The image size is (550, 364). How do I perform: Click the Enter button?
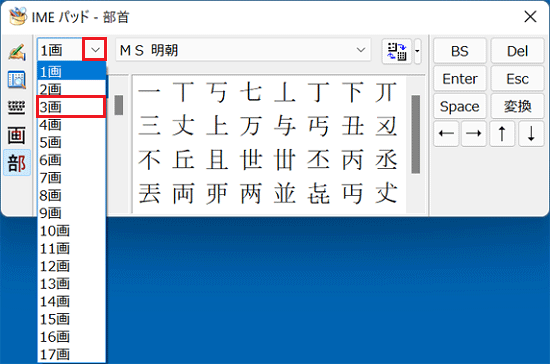[x=460, y=79]
